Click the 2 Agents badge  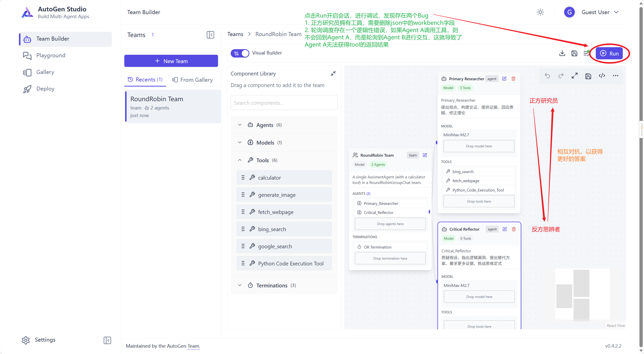[x=378, y=165]
